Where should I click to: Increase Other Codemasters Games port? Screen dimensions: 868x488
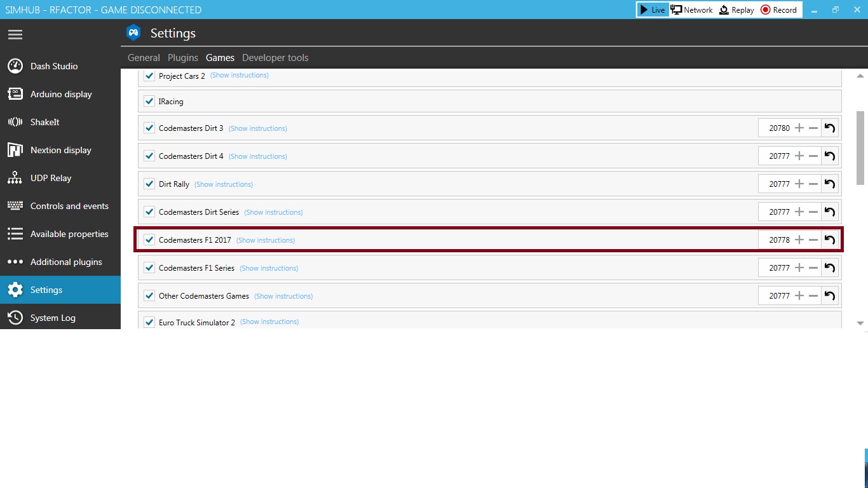pos(799,295)
